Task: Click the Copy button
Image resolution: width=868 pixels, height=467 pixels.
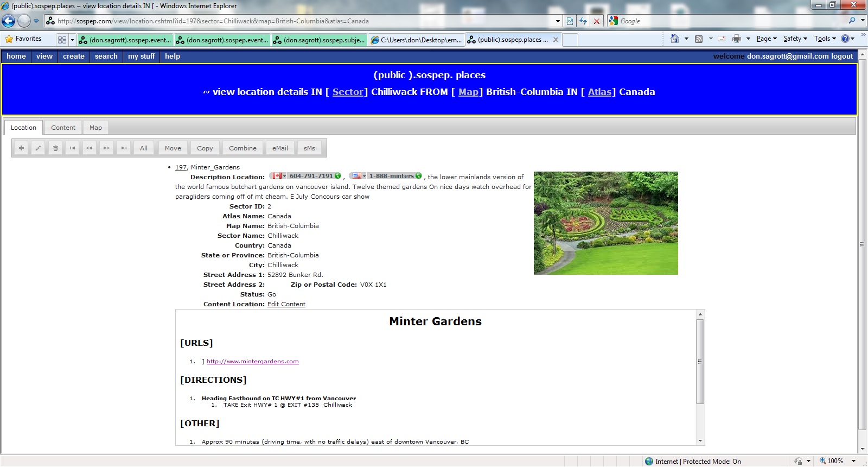Action: click(205, 148)
